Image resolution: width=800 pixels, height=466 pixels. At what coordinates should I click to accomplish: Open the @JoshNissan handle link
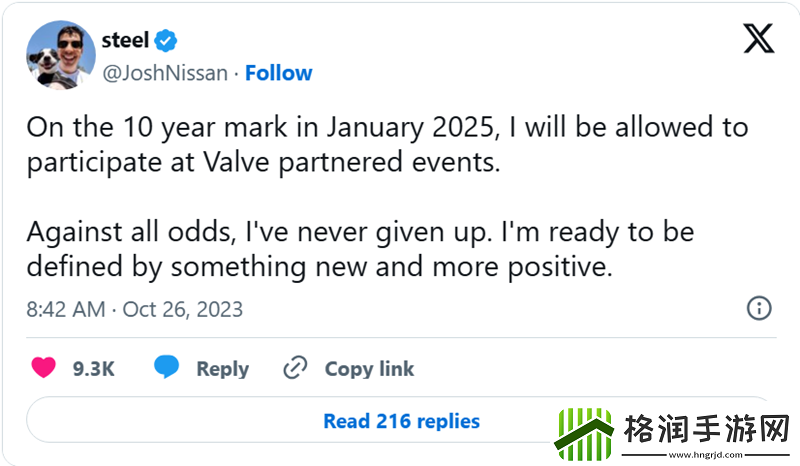click(166, 73)
